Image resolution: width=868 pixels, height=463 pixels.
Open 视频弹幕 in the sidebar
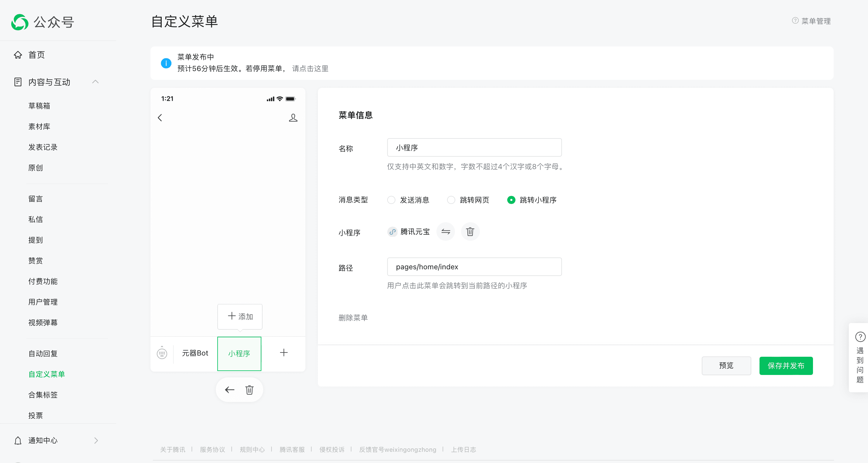click(43, 323)
